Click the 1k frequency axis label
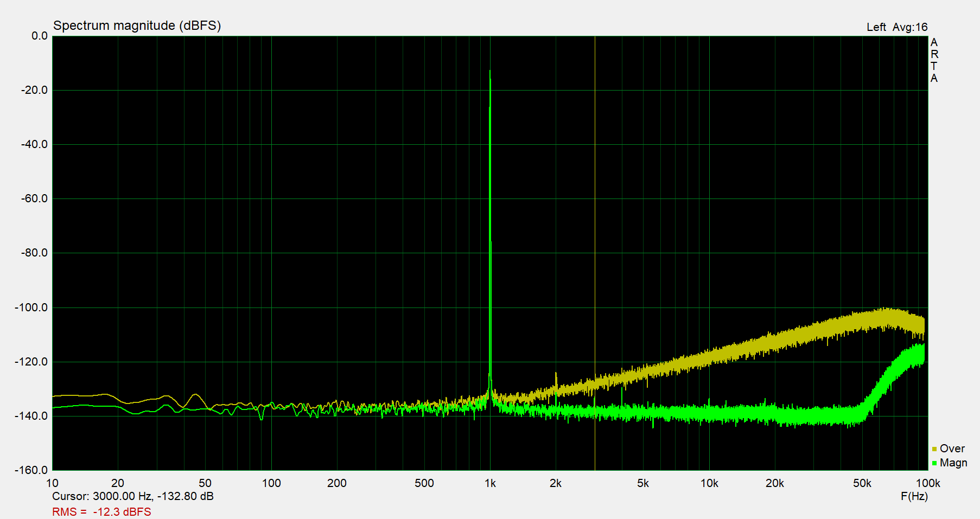Screen dimensions: 980x519 pos(491,483)
